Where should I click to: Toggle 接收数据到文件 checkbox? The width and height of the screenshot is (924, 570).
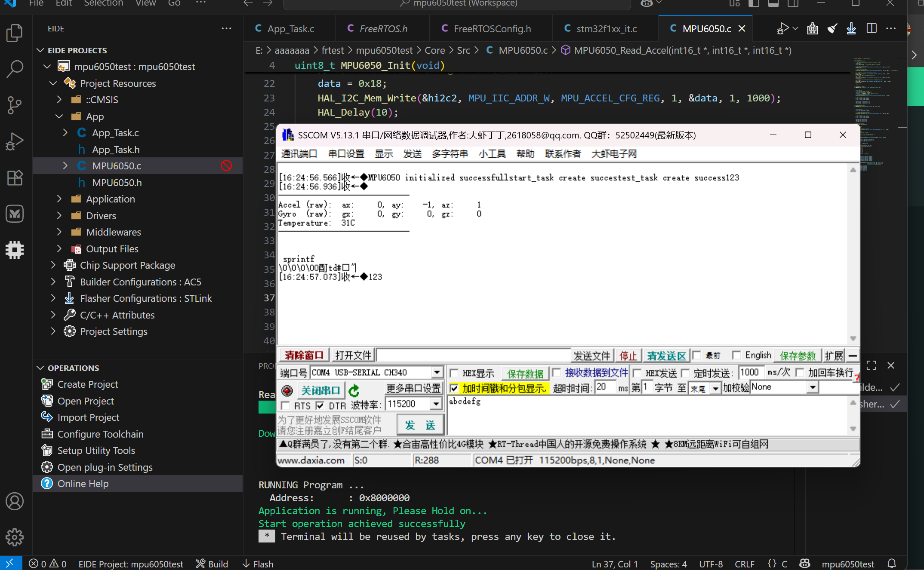(556, 373)
